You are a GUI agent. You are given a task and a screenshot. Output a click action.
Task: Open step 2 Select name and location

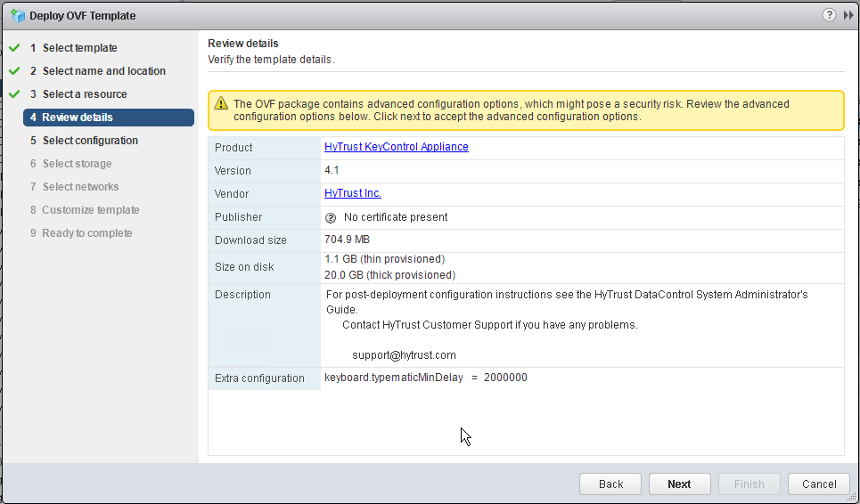(103, 71)
